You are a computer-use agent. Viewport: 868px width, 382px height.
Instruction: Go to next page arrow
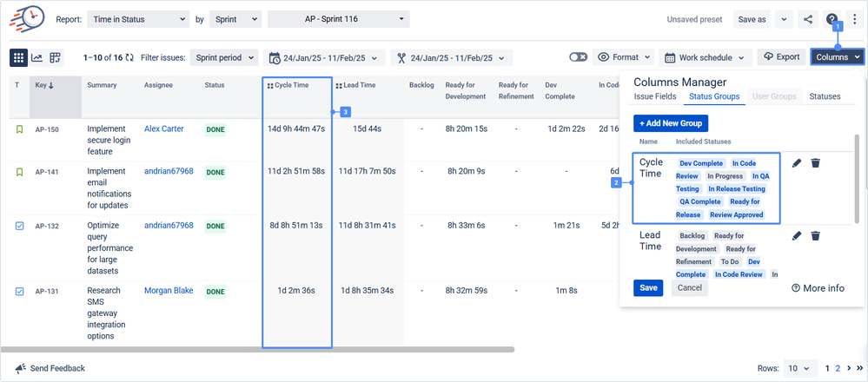coord(851,368)
